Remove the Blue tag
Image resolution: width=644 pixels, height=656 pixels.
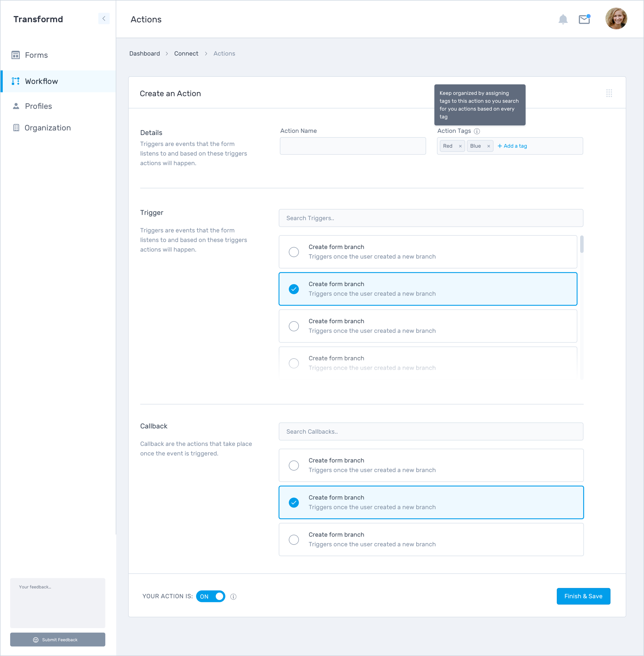pos(488,146)
